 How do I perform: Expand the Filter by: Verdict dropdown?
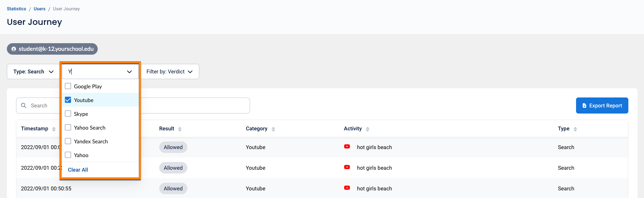(x=170, y=71)
